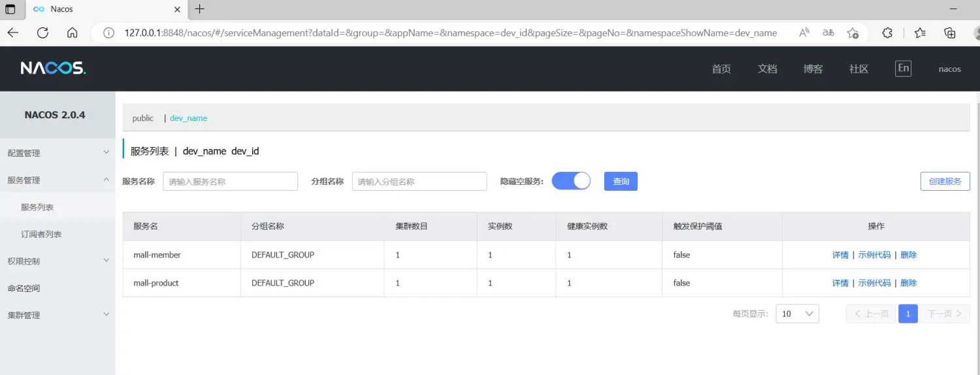Toggle the hide empty services switch

coord(571,181)
